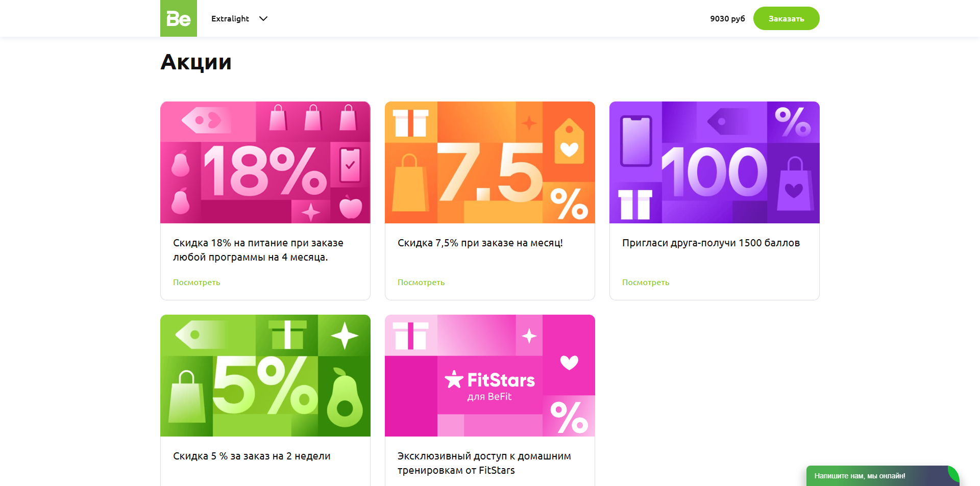Image resolution: width=980 pixels, height=486 pixels.
Task: Click Посмотреть under the invite-a-friend card
Action: [x=646, y=283]
